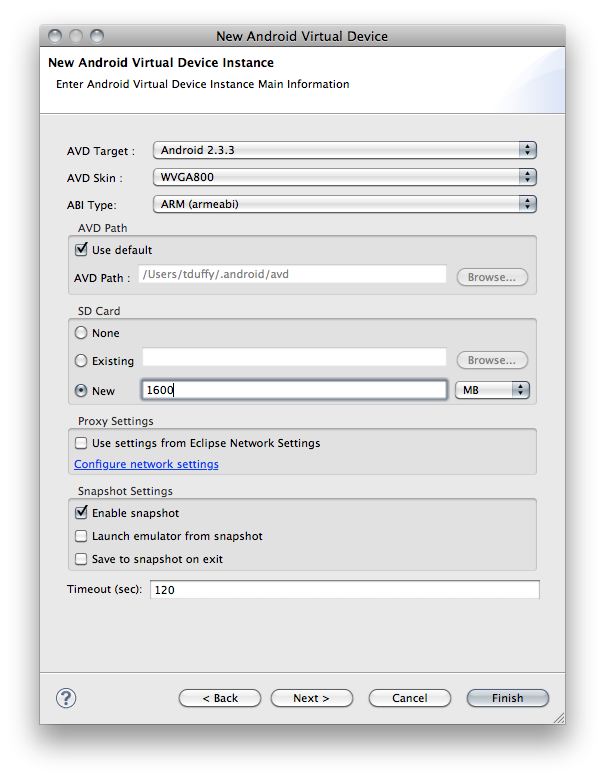Screen dimensions: 605x779
Task: Check Save to snapshot on exit
Action: 81,559
